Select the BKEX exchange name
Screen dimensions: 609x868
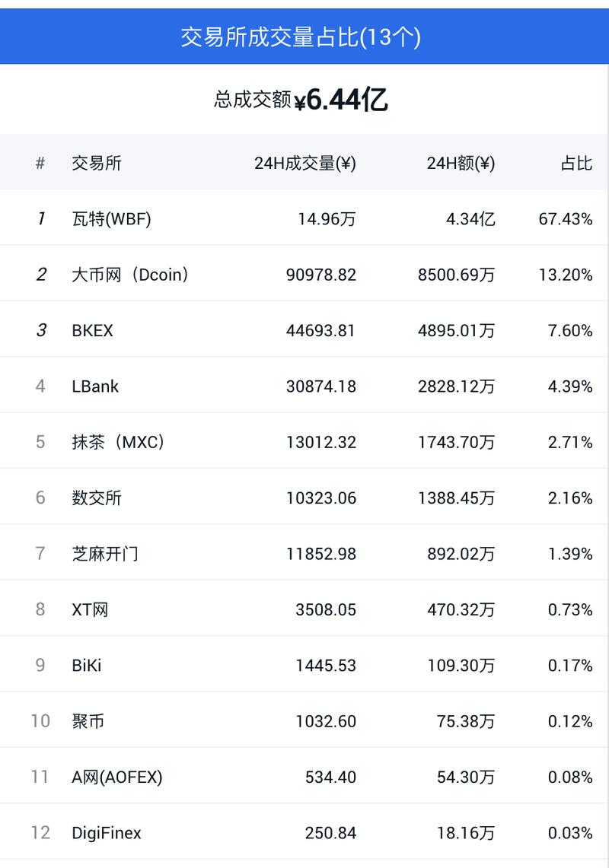pos(92,331)
